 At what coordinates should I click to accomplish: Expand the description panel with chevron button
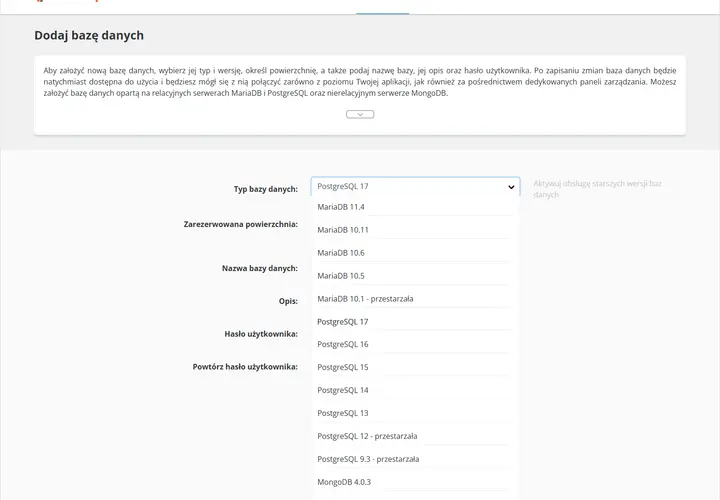tap(360, 114)
